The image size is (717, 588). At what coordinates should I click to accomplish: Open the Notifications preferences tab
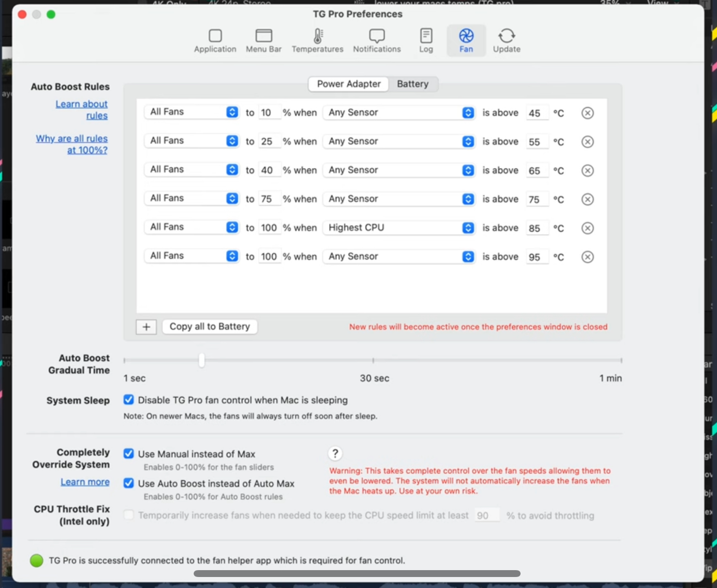(377, 41)
